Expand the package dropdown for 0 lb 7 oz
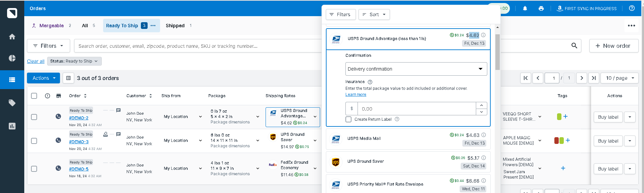The width and height of the screenshot is (644, 193). pyautogui.click(x=258, y=117)
